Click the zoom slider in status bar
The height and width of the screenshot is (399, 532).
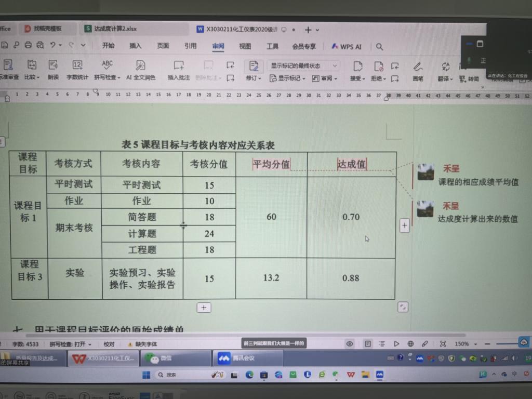(x=507, y=344)
